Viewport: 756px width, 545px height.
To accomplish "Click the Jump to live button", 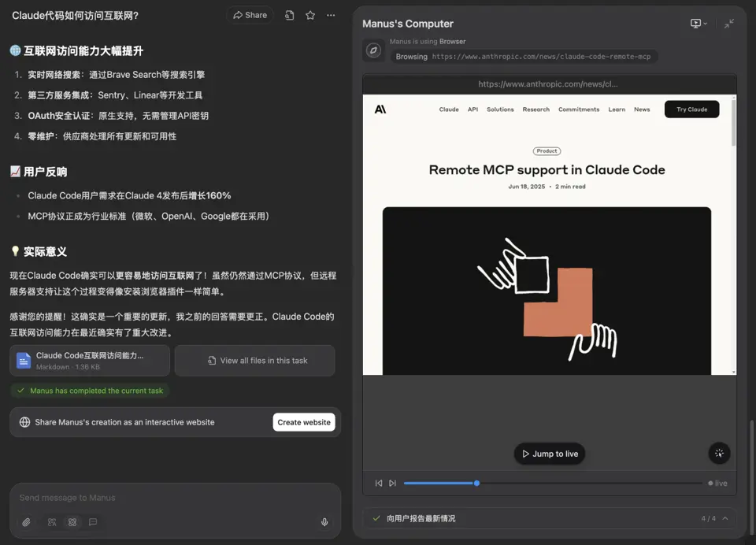I will (550, 454).
